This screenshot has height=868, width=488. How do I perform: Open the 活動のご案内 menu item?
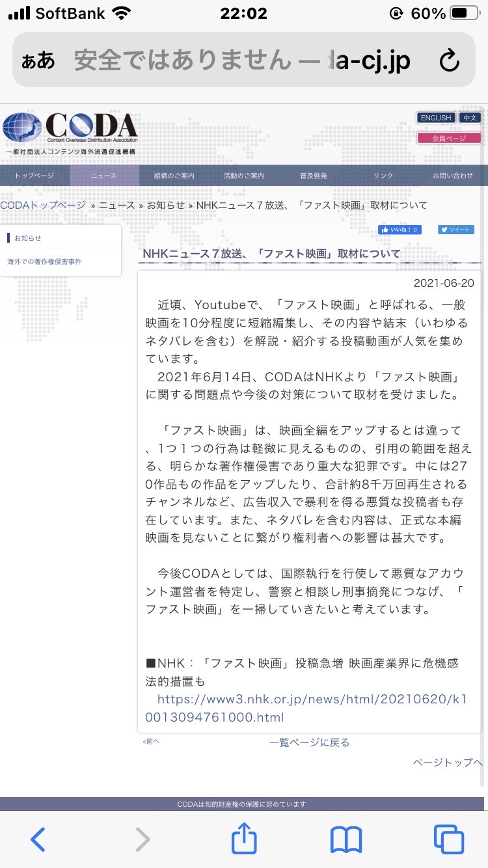tap(244, 176)
